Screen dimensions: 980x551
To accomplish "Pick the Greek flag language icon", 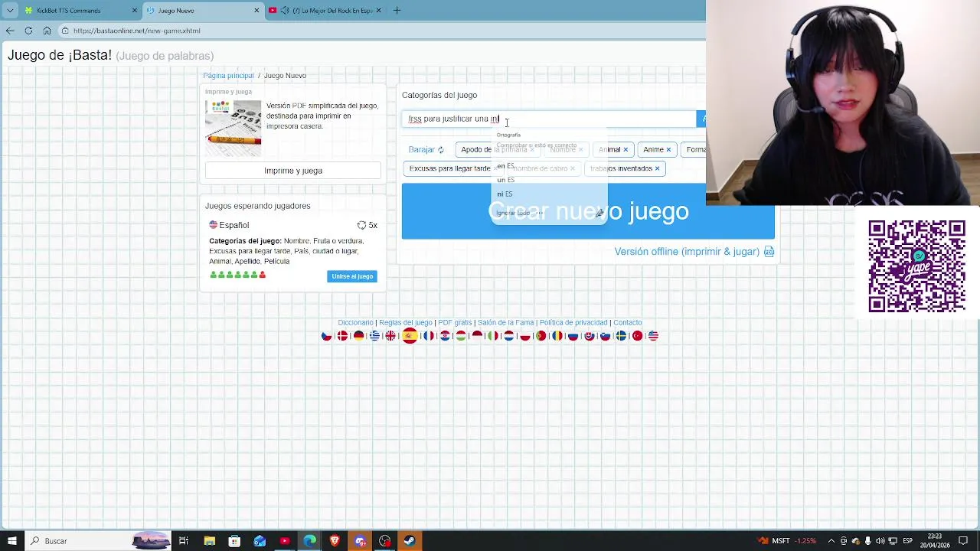I will tap(374, 336).
